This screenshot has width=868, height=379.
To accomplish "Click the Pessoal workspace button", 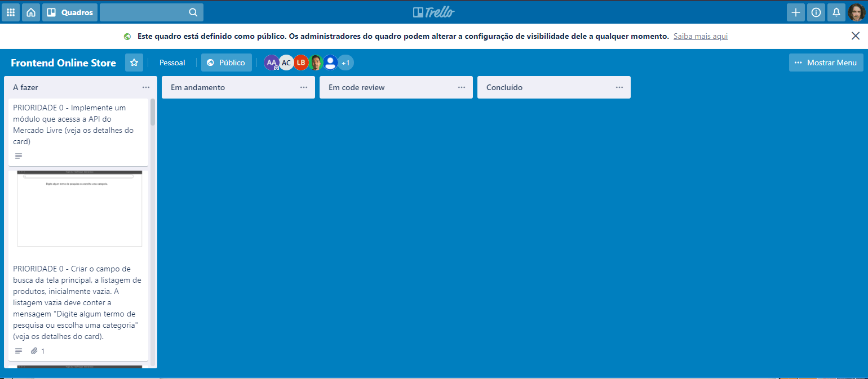I will tap(172, 63).
